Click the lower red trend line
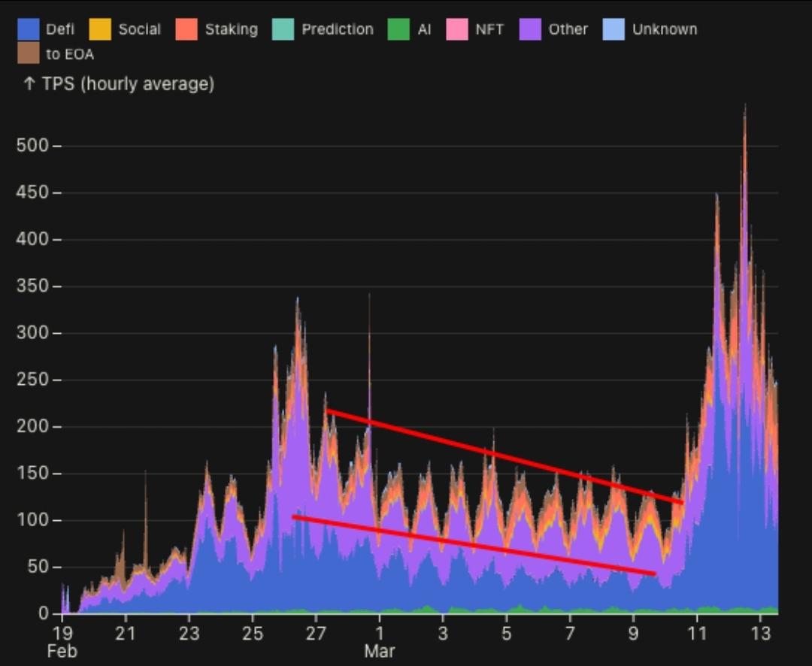Image resolution: width=812 pixels, height=666 pixels. point(474,545)
